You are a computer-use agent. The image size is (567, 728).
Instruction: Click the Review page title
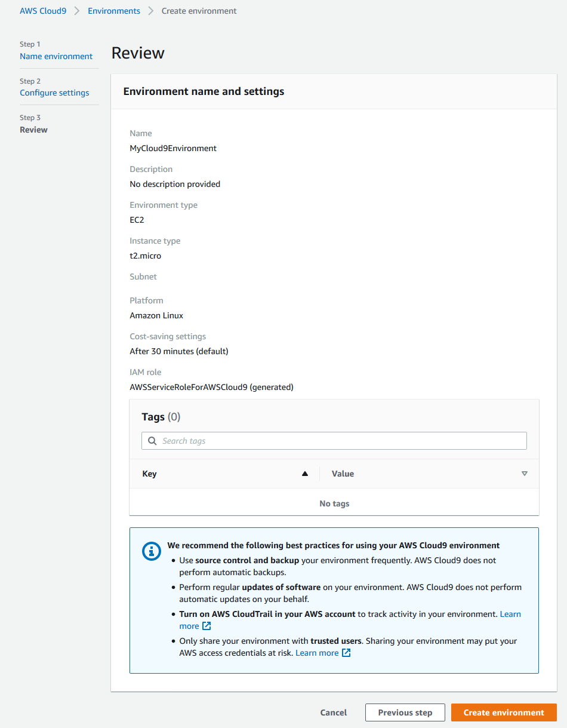point(138,53)
